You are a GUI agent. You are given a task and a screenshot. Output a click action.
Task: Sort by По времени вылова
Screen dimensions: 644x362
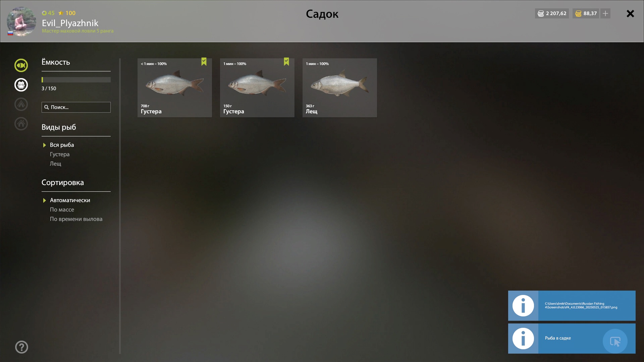tap(76, 219)
